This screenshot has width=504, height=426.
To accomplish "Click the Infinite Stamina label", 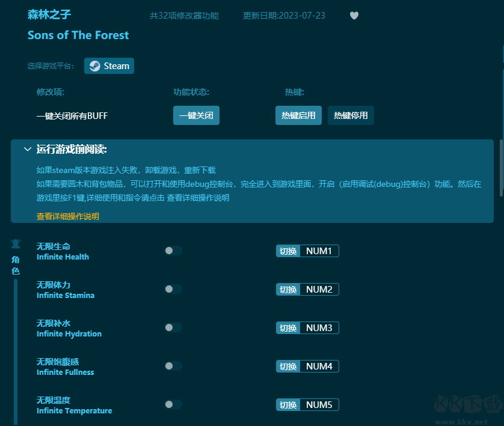I will pos(66,296).
